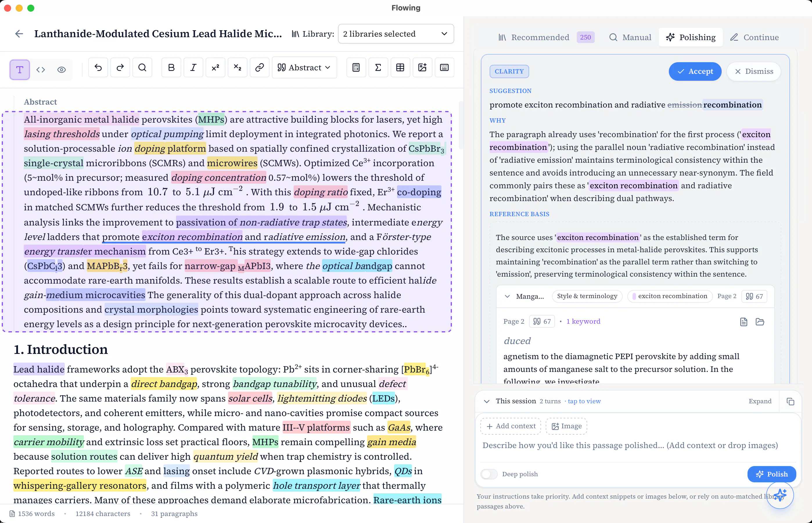812x523 pixels.
Task: Click the notepad icon left of sigma
Action: tap(356, 68)
